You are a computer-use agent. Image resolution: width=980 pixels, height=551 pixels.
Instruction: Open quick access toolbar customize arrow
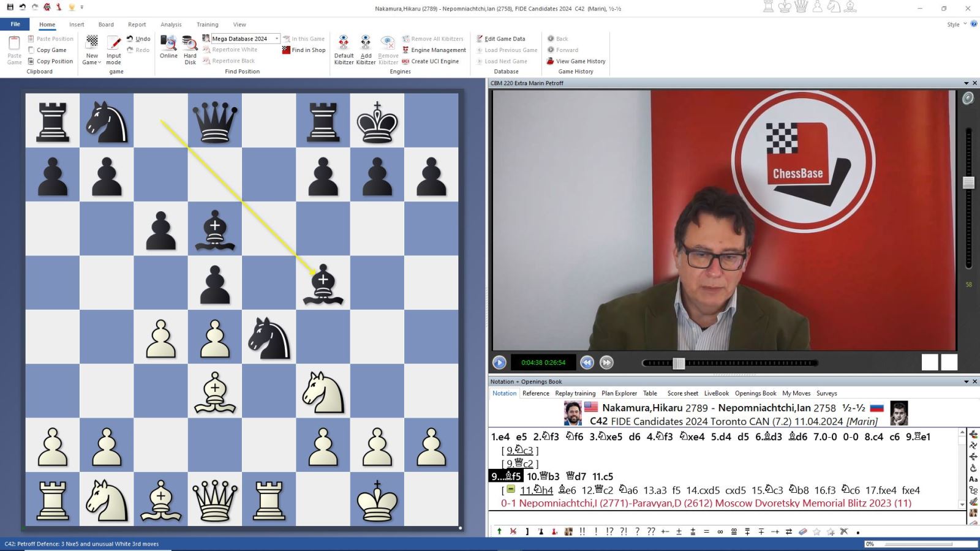[82, 7]
